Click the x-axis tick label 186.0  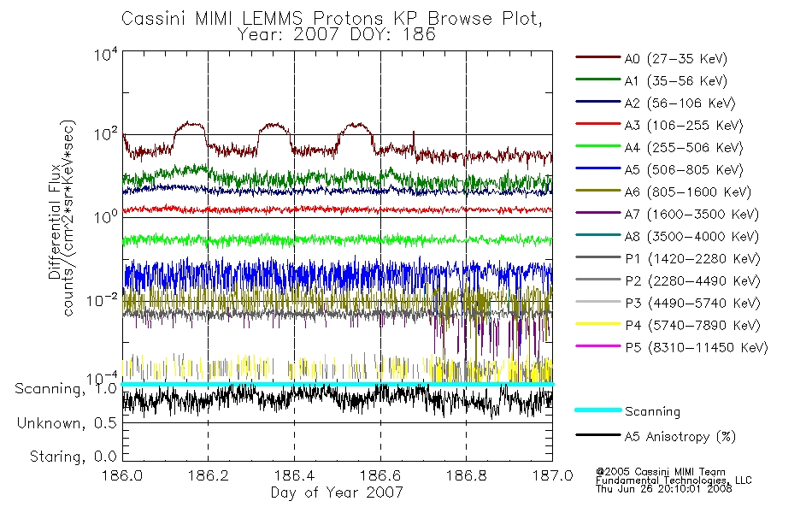(x=122, y=475)
